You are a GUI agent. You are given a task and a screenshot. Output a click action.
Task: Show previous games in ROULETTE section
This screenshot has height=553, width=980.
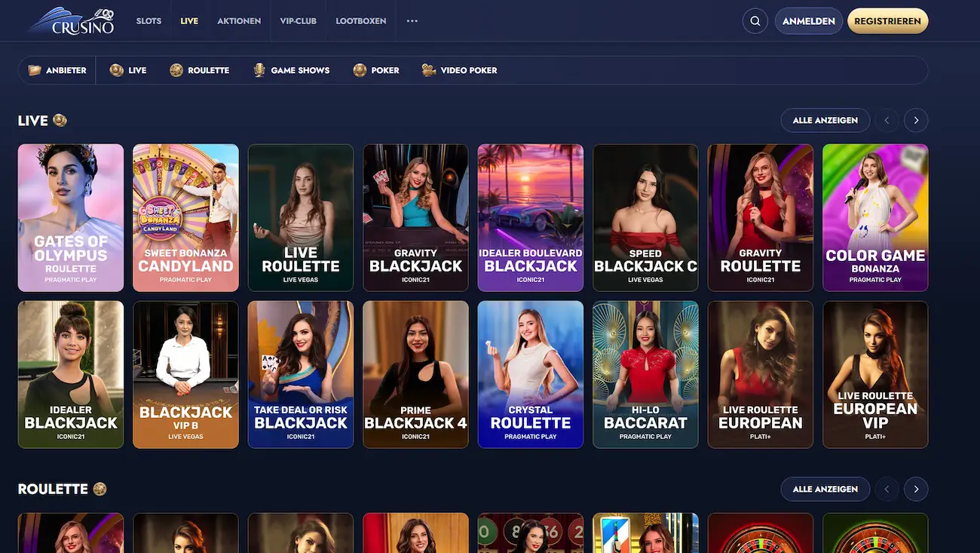(x=887, y=489)
